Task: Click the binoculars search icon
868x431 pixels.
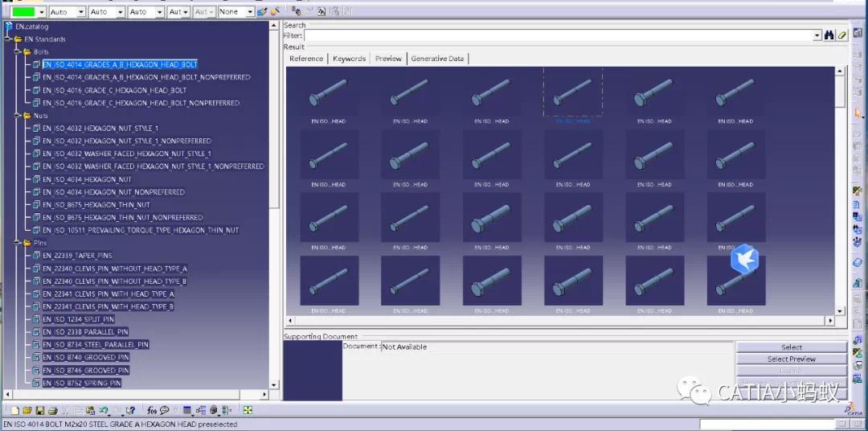Action: click(x=829, y=35)
